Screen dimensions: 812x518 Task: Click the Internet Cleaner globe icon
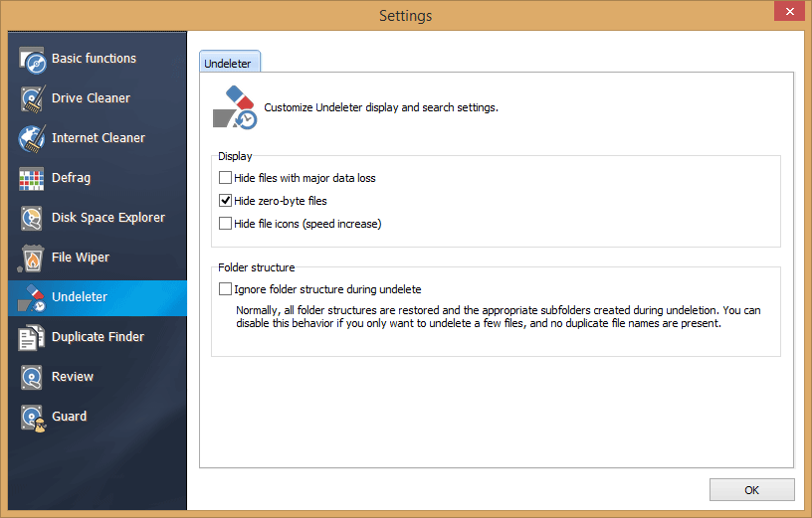pyautogui.click(x=33, y=139)
